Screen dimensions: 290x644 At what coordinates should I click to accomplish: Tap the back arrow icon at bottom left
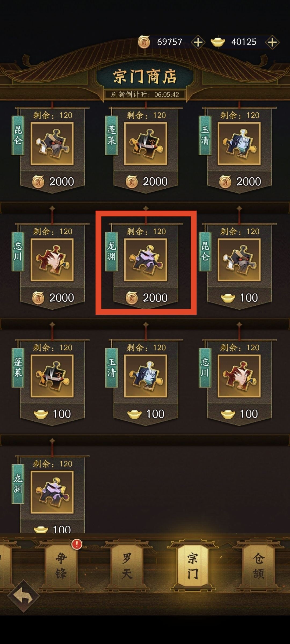coord(23,596)
